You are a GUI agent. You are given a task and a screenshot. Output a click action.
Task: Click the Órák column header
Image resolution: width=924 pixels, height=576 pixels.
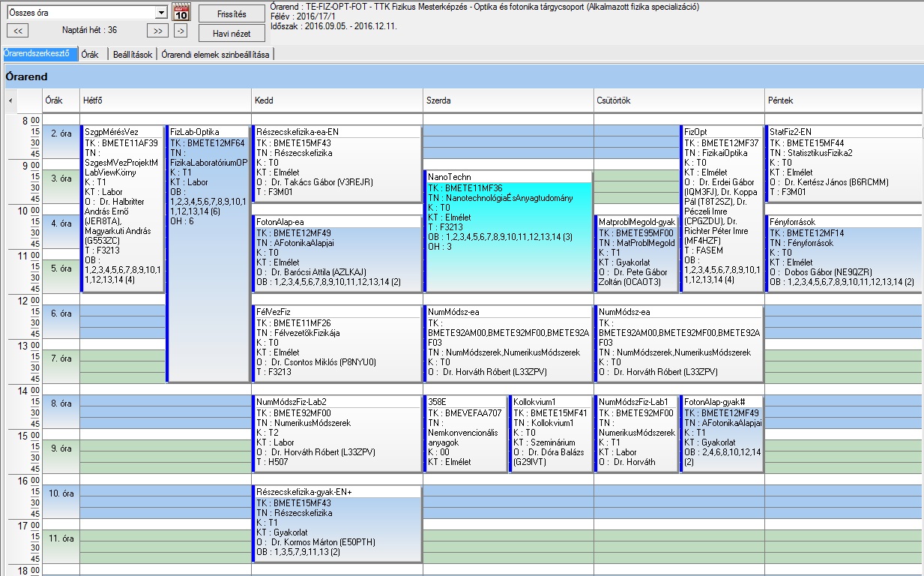[x=61, y=100]
